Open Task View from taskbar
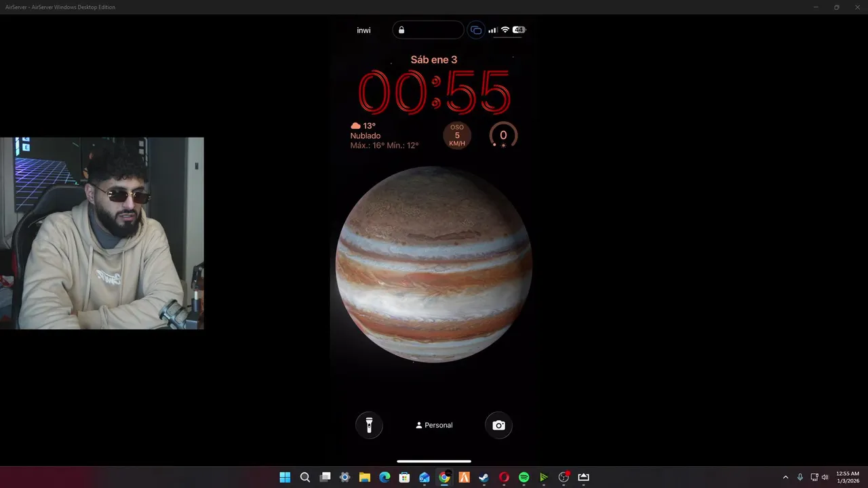Image resolution: width=868 pixels, height=488 pixels. click(x=325, y=477)
